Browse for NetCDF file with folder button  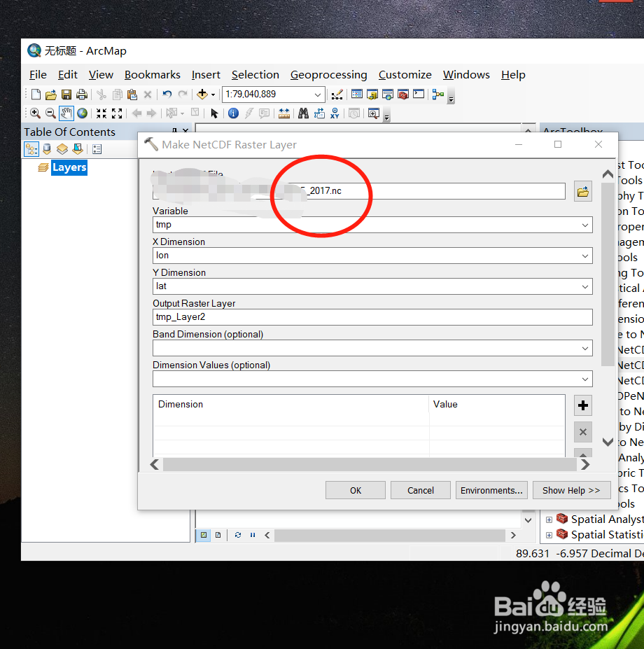(582, 191)
